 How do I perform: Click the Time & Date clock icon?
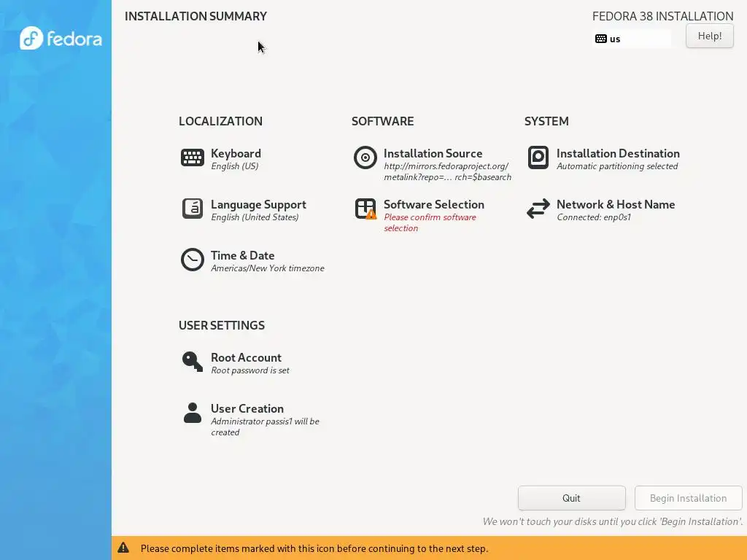pos(193,260)
